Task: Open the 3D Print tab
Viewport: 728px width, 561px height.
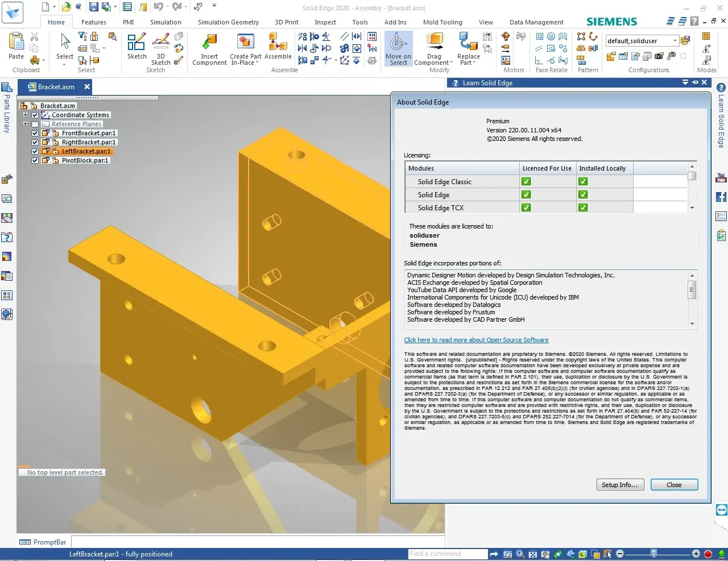Action: point(287,22)
